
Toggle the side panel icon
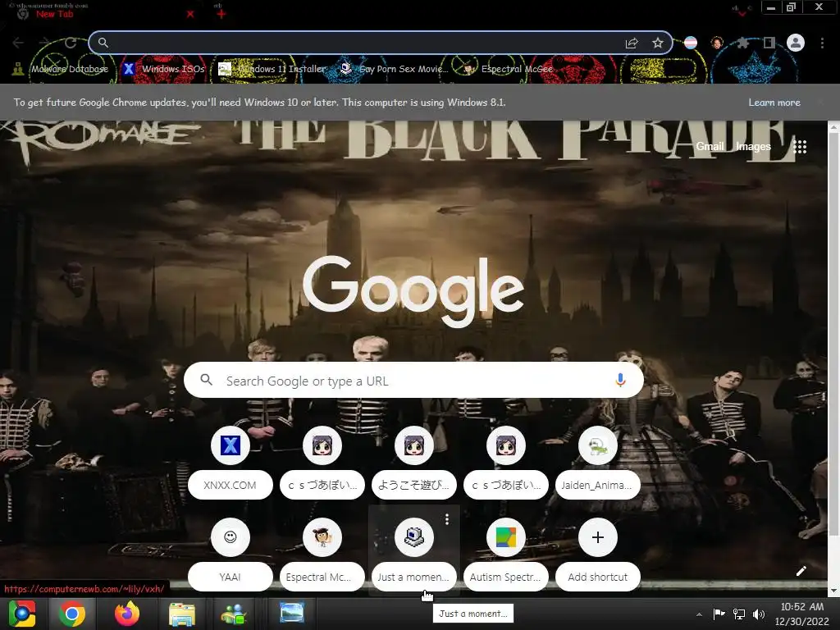tap(769, 43)
